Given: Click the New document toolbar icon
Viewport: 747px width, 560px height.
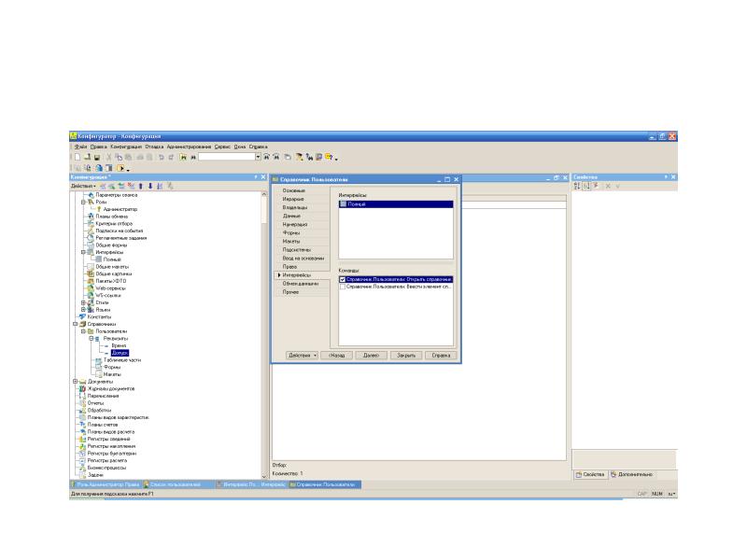Looking at the screenshot, I should tap(78, 157).
